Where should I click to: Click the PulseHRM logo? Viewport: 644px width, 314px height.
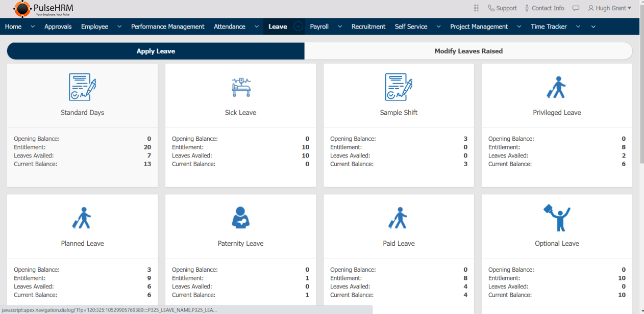point(43,9)
